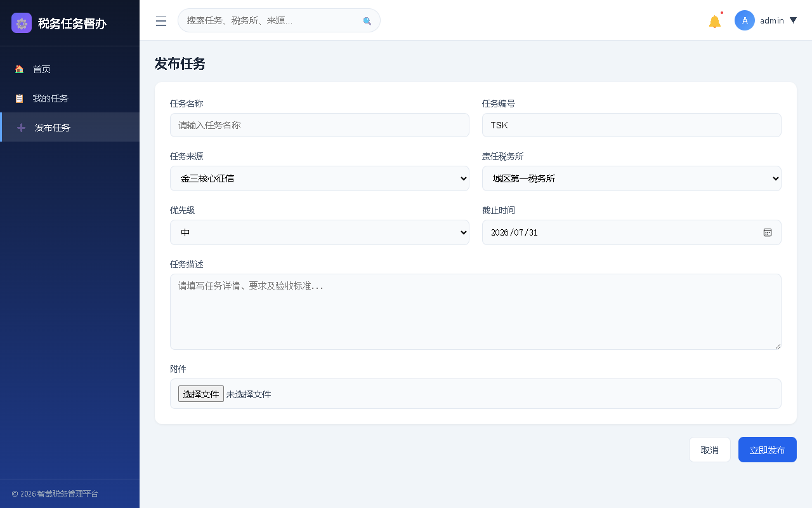The width and height of the screenshot is (812, 508).
Task: Go to 首页 in sidebar
Action: pos(70,69)
